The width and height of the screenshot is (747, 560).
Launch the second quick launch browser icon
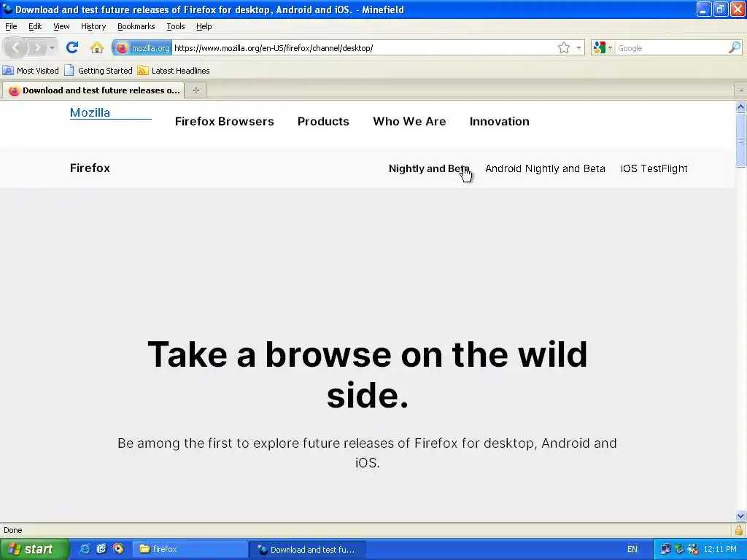point(101,549)
